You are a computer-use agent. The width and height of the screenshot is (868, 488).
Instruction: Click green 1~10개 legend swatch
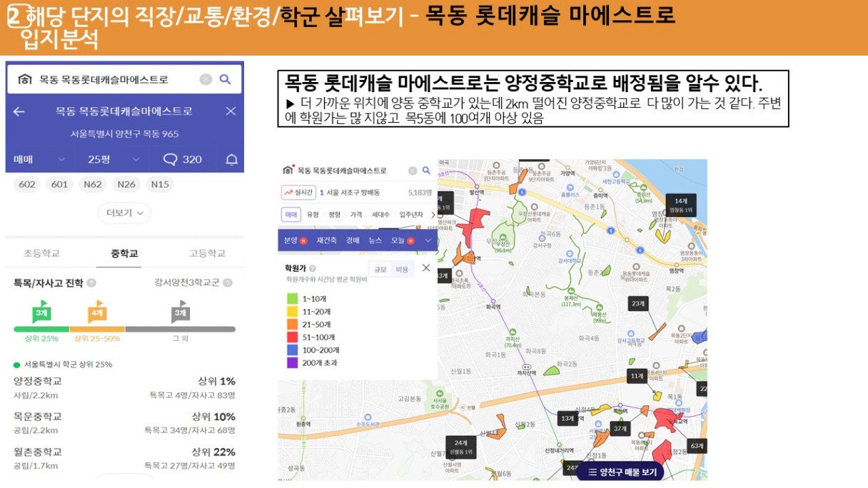(x=292, y=299)
